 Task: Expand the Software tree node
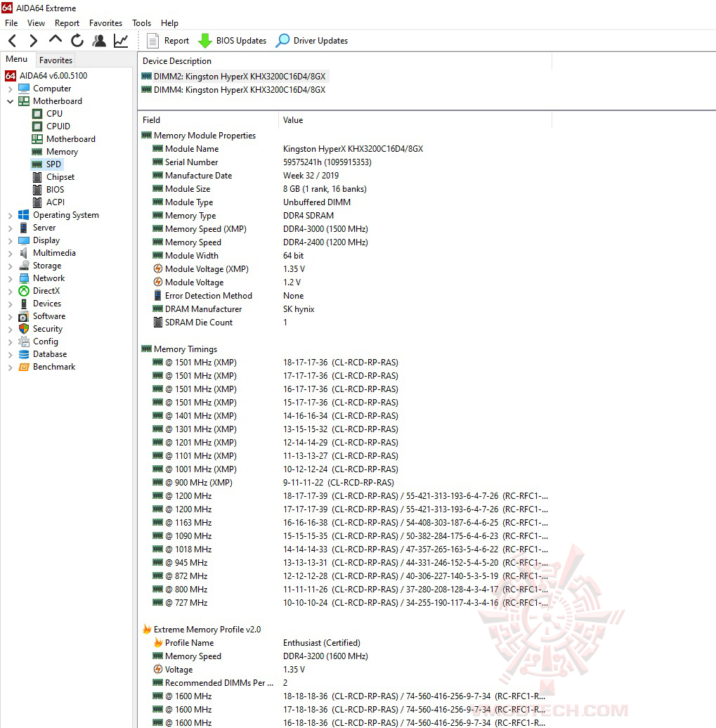pos(11,317)
